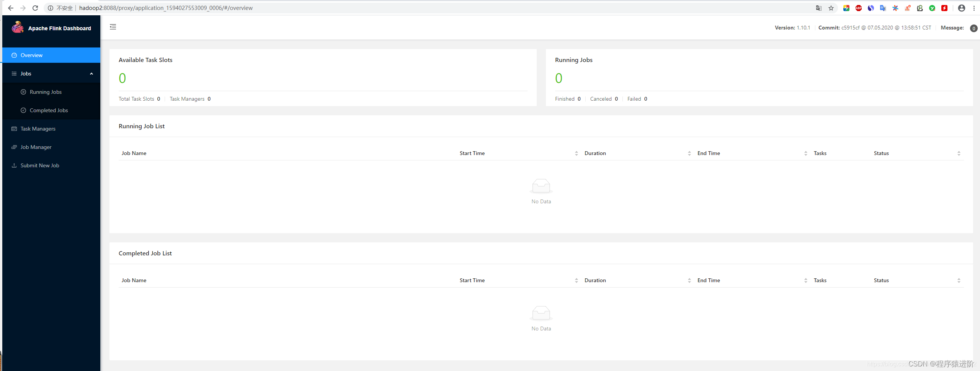Sort Completed Job List by End Time
Viewport: 980px width, 371px height.
[805, 280]
